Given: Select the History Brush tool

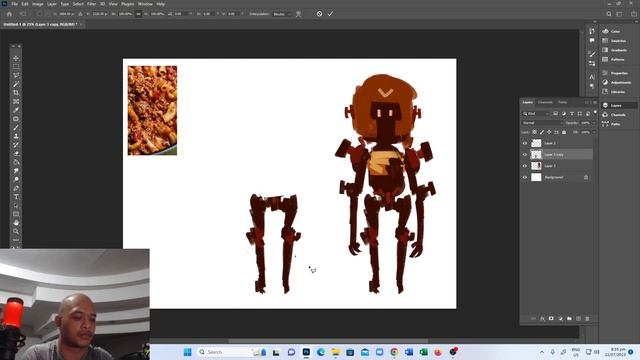Looking at the screenshot, I should click(x=16, y=145).
